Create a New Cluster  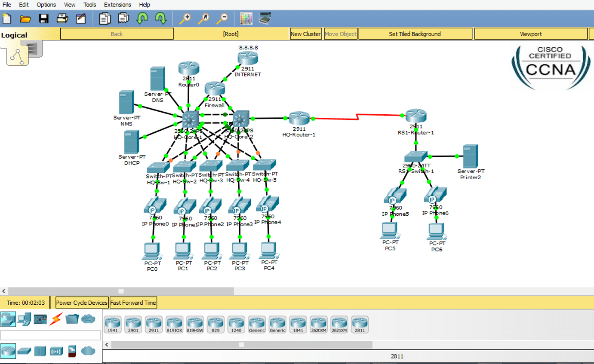point(306,34)
